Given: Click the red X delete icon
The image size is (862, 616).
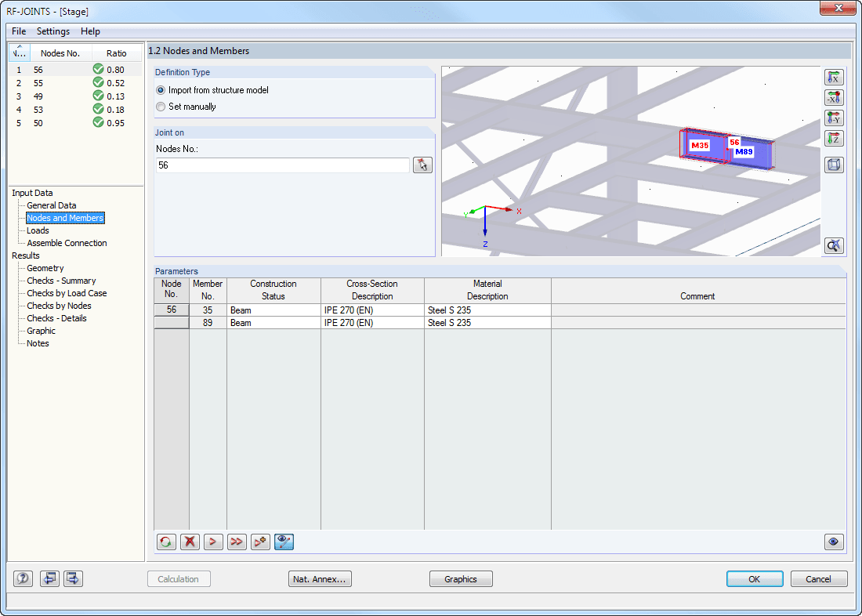Looking at the screenshot, I should pos(190,542).
